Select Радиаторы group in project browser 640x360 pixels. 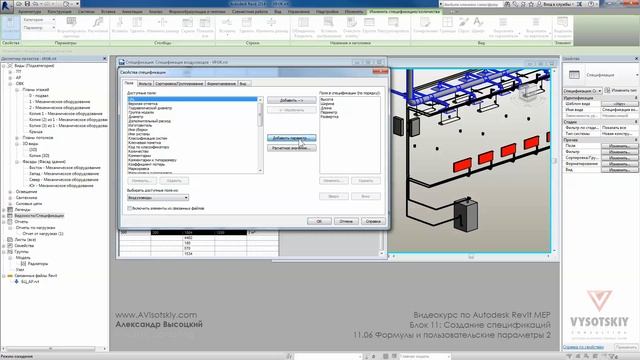[x=38, y=264]
